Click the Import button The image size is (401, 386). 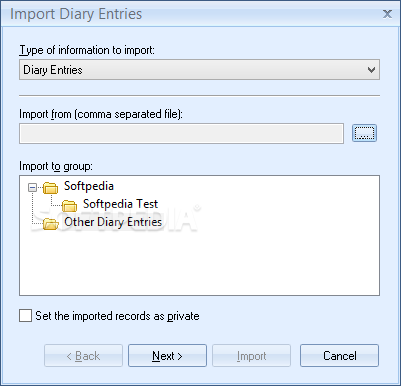point(251,356)
